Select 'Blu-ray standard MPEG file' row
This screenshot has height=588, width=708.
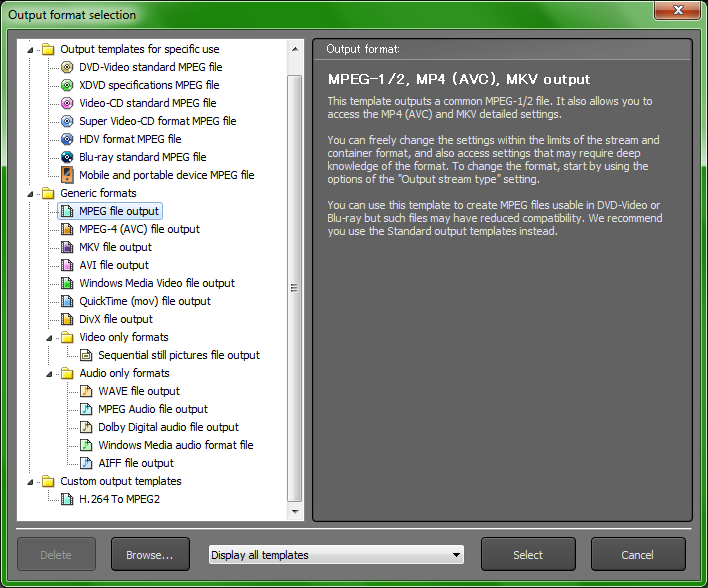(143, 157)
